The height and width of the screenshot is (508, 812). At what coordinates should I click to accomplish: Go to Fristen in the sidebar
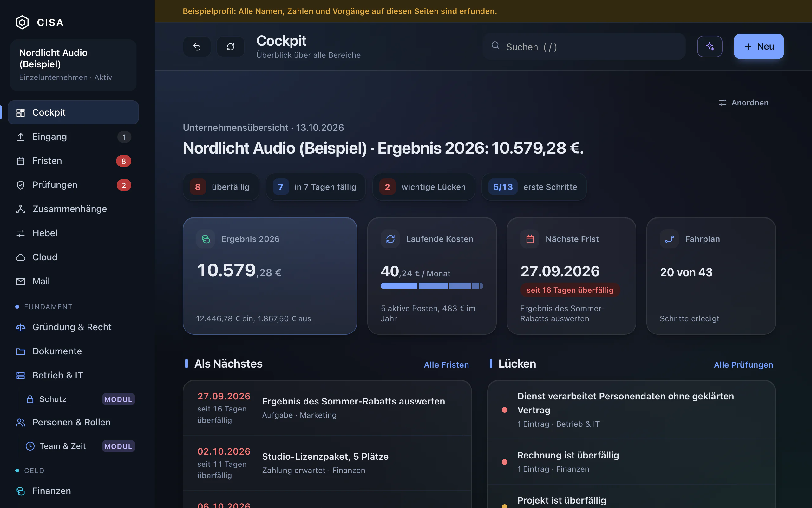[73, 161]
